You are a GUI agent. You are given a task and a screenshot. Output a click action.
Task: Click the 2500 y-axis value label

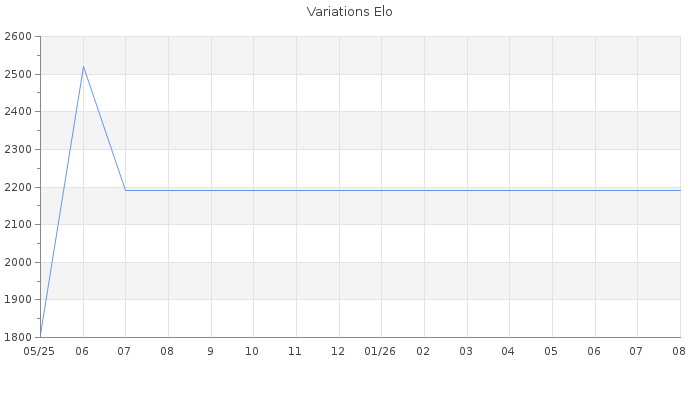[18, 74]
